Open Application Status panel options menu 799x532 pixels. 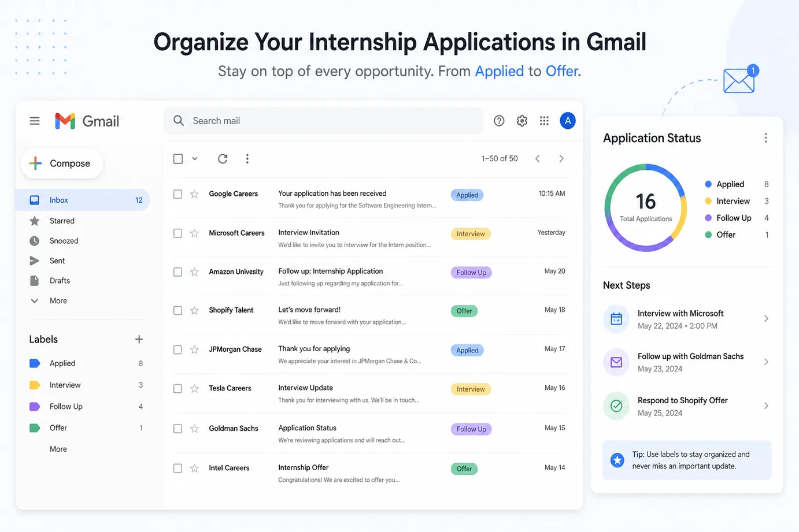(x=765, y=138)
